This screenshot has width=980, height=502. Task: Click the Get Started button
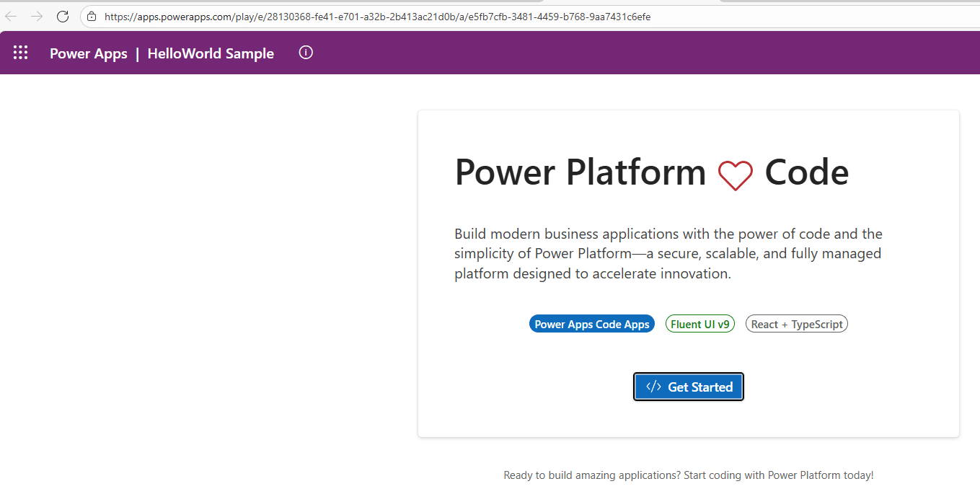(x=688, y=387)
